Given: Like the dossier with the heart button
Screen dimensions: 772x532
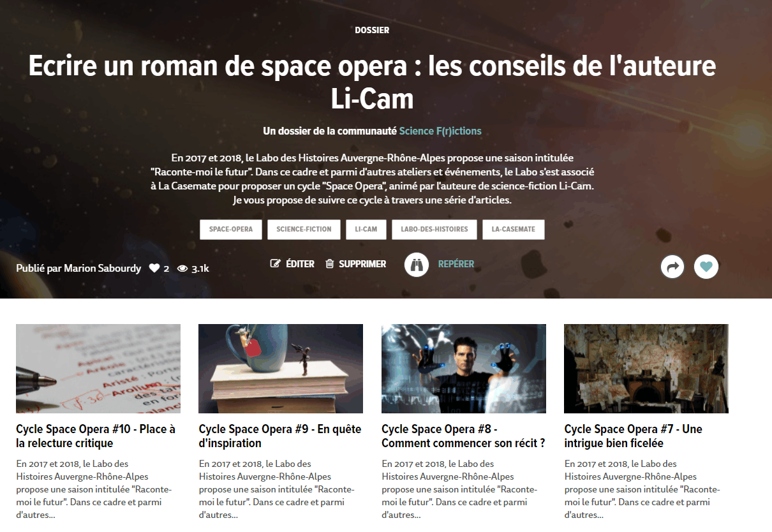Looking at the screenshot, I should (x=706, y=267).
